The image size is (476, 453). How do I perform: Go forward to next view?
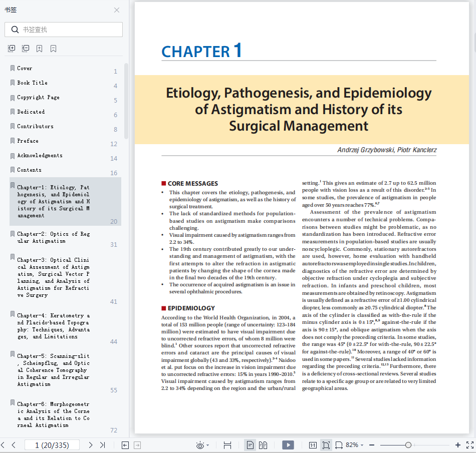137,445
